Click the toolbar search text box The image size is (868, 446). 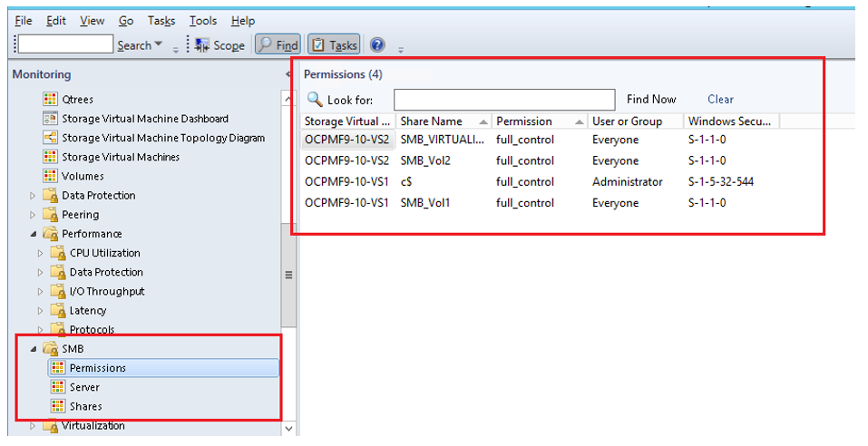pyautogui.click(x=65, y=44)
